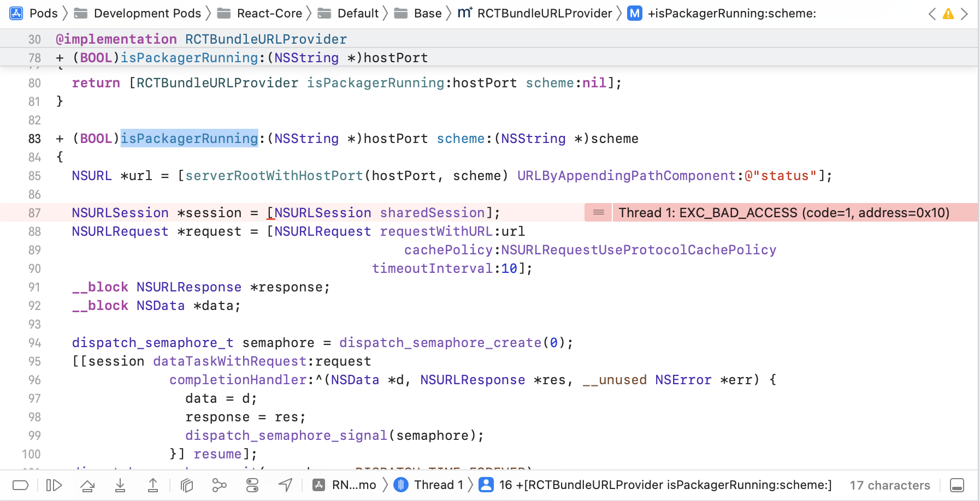The image size is (980, 501).
Task: Open the Development Pods breadcrumb menu
Action: [148, 13]
